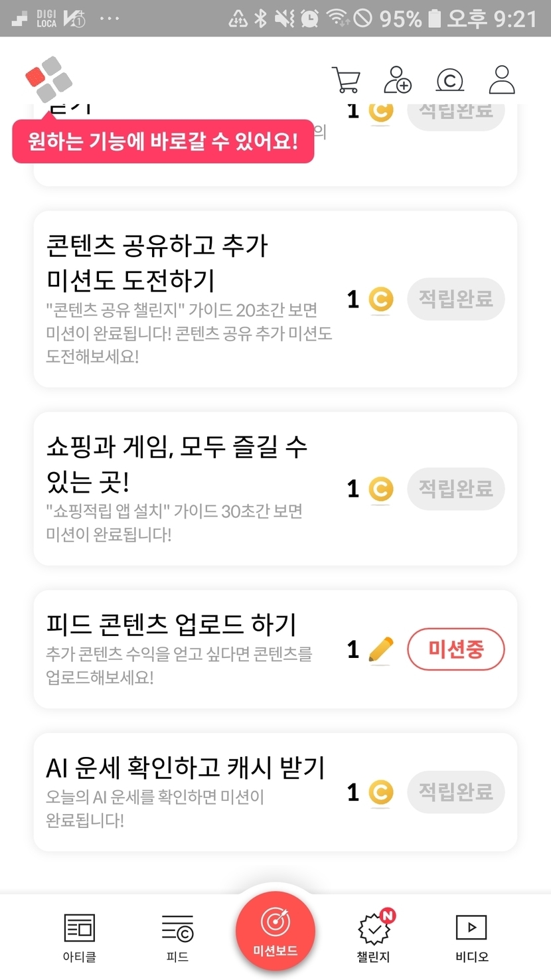The image size is (551, 980).
Task: Tap 적립완료 button on AI 운세 mission
Action: click(455, 792)
